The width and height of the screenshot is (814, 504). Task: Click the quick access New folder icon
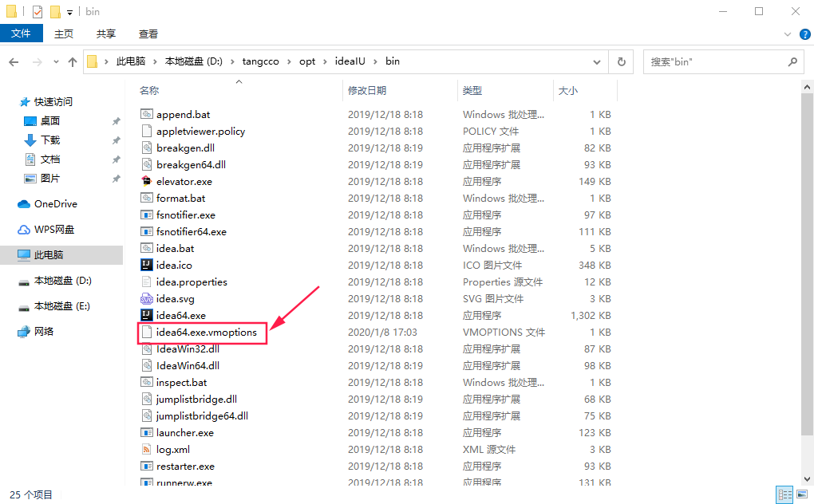55,11
